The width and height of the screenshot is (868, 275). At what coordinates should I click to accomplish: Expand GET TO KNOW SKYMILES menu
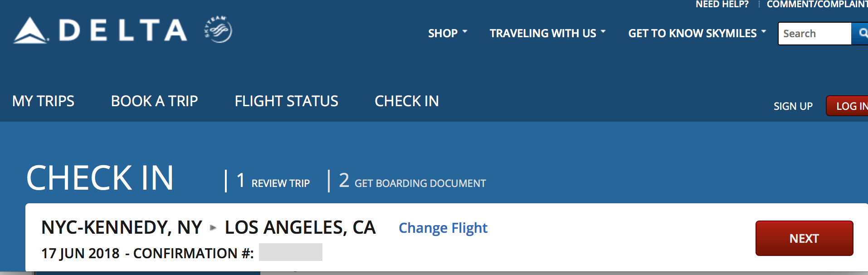point(697,33)
